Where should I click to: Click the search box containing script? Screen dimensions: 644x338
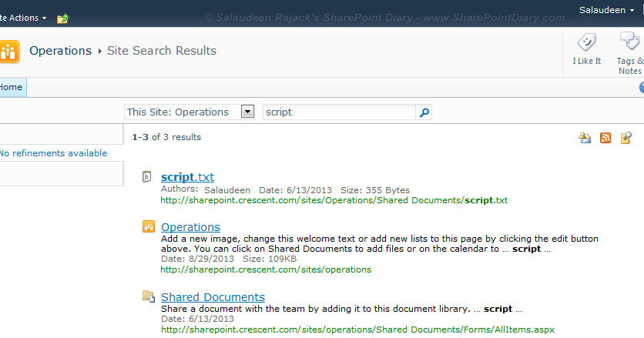point(339,112)
